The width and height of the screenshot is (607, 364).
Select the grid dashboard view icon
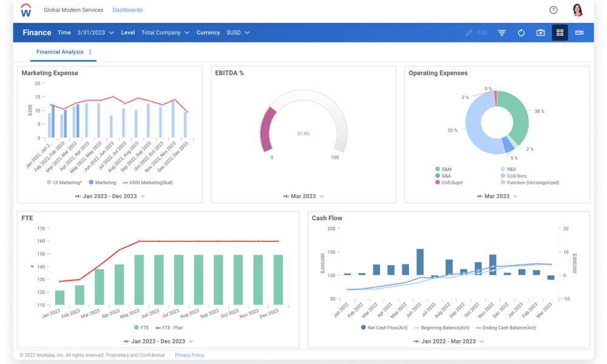click(x=560, y=33)
